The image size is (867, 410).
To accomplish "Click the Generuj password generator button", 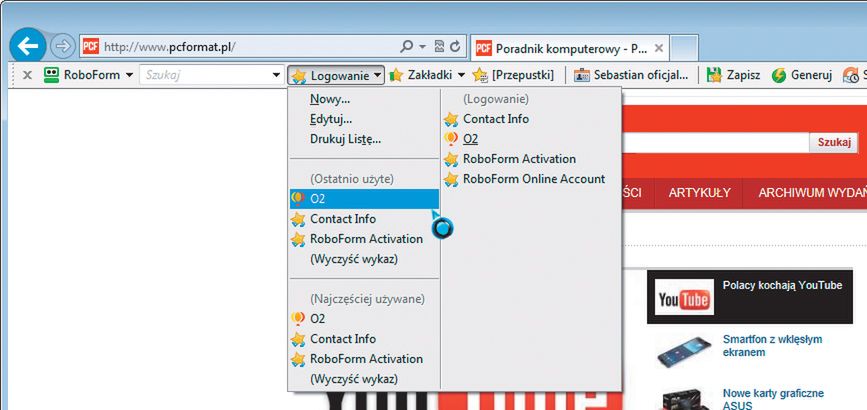I will point(802,75).
